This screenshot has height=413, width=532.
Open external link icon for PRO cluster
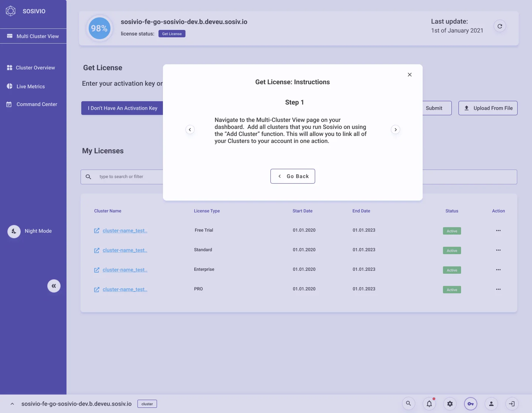click(x=97, y=290)
